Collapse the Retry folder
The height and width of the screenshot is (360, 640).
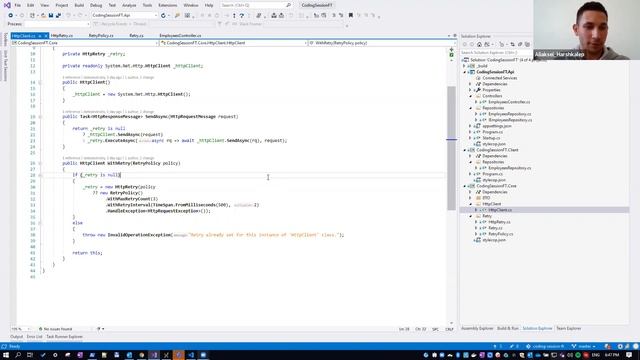click(470, 216)
